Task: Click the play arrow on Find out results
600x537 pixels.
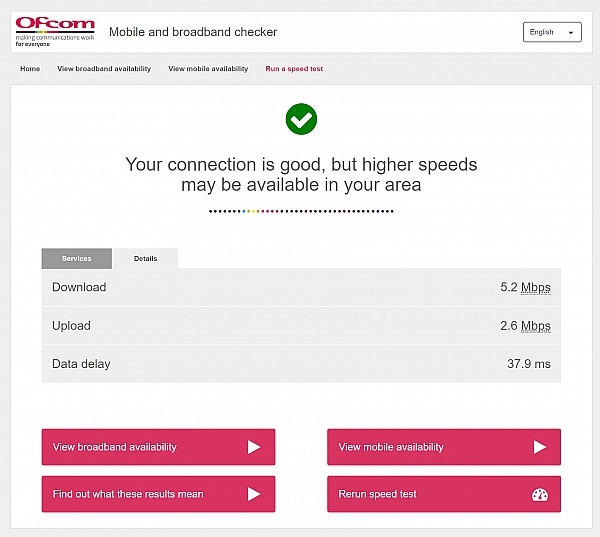Action: pyautogui.click(x=254, y=494)
